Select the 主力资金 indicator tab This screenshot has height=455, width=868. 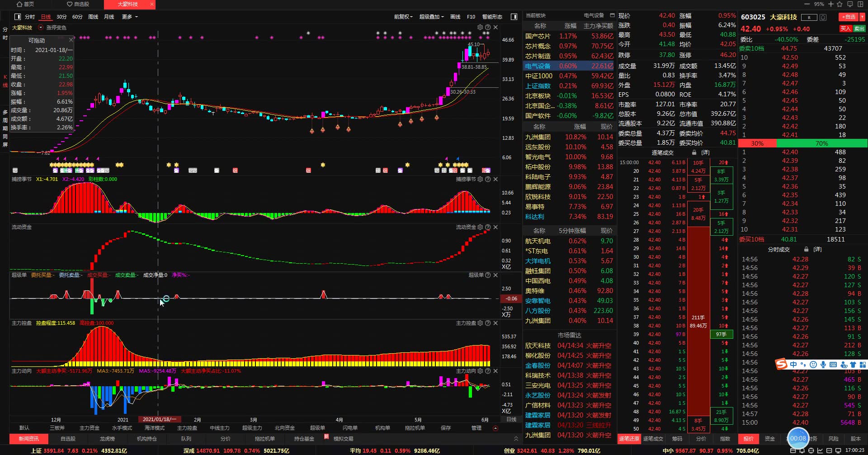pos(90,428)
